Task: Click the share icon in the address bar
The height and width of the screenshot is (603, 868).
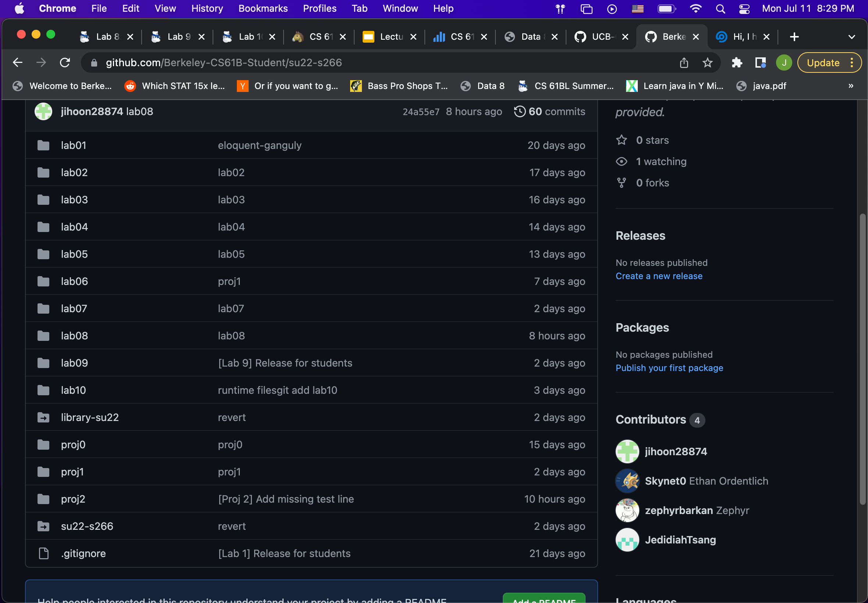Action: 684,63
